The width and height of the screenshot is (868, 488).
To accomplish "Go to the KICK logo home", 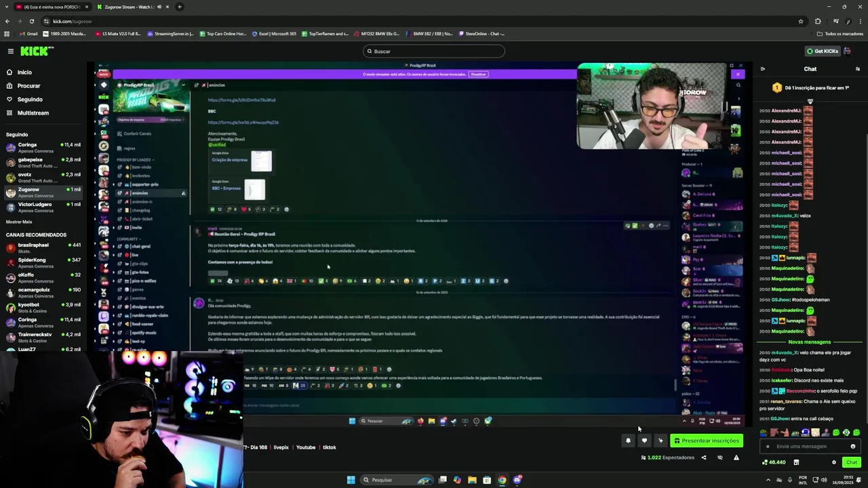I will 37,51.
